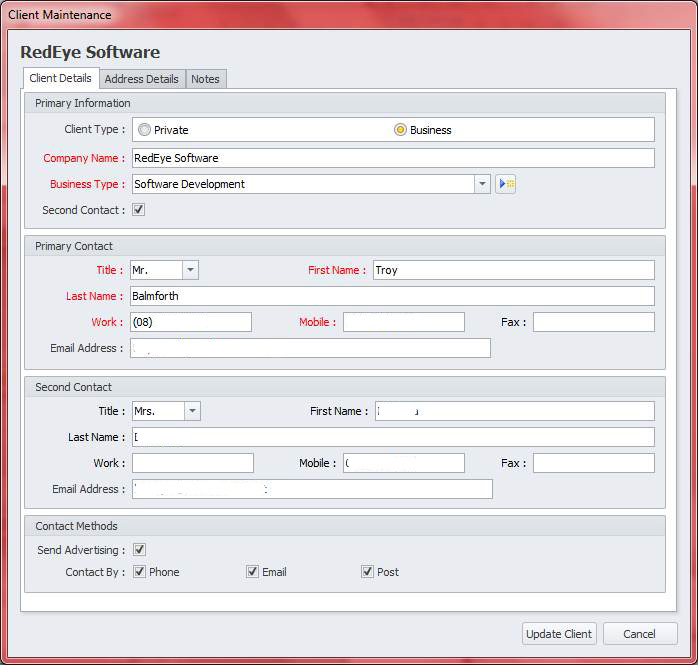The image size is (698, 665).
Task: Switch to the Client Details tab
Action: point(61,78)
